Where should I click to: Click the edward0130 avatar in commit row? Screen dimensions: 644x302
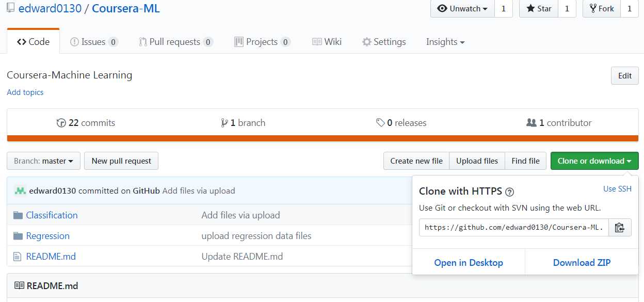pos(20,190)
